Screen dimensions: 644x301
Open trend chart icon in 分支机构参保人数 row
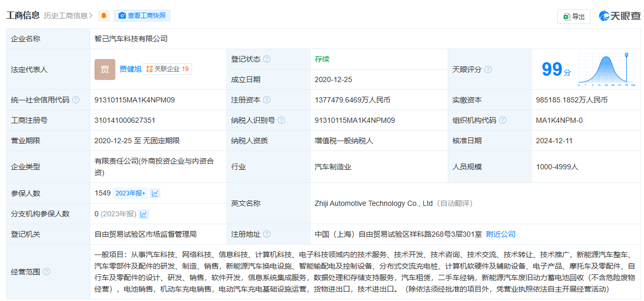click(x=144, y=214)
